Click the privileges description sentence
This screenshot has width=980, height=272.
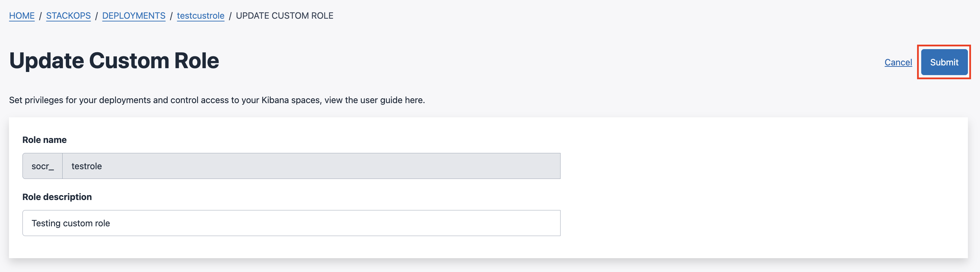(x=217, y=100)
